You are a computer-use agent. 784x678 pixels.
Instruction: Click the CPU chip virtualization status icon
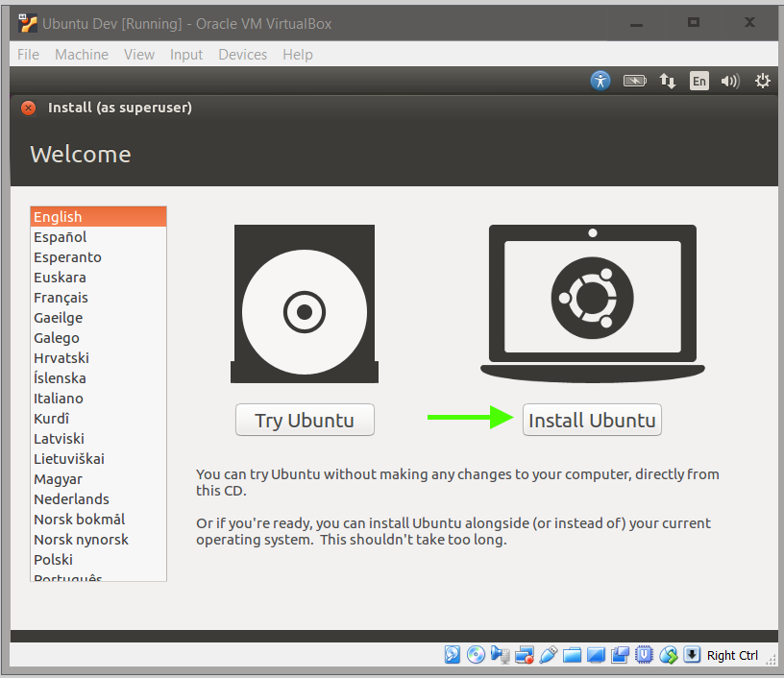[644, 654]
